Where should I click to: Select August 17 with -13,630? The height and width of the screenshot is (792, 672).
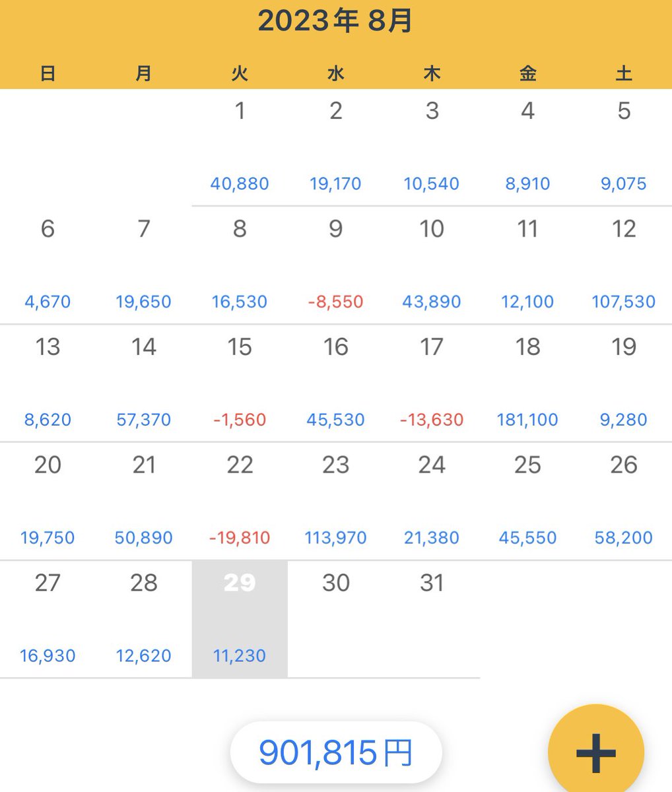pyautogui.click(x=432, y=383)
